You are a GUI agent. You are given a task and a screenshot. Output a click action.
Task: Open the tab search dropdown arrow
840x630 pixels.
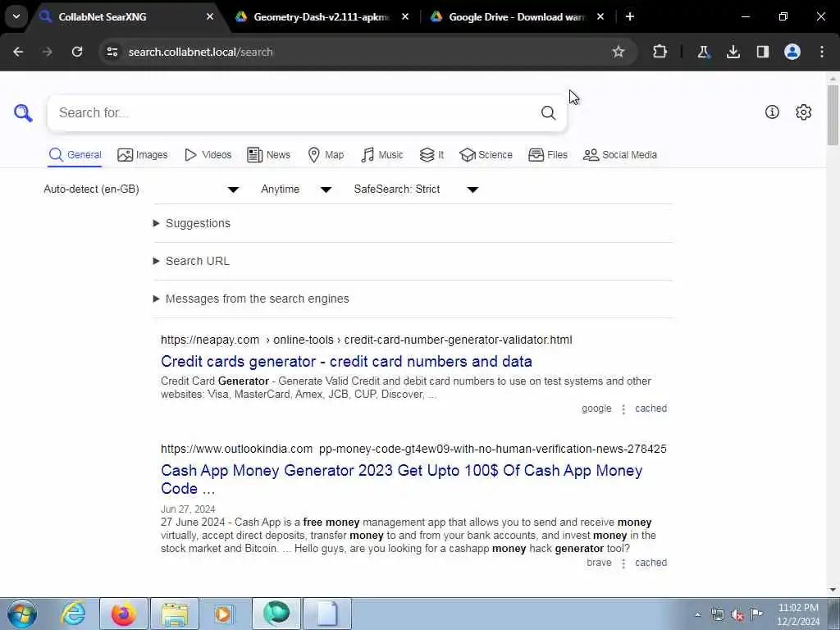point(16,16)
